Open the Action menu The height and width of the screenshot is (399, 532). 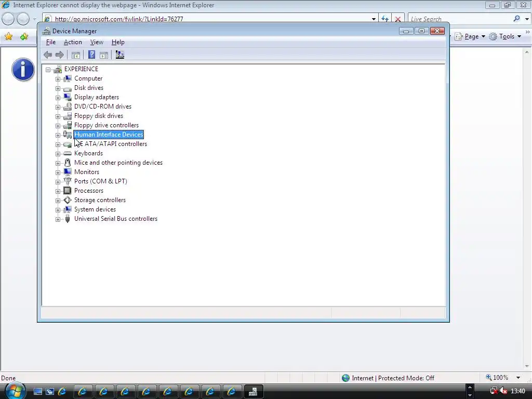click(73, 42)
